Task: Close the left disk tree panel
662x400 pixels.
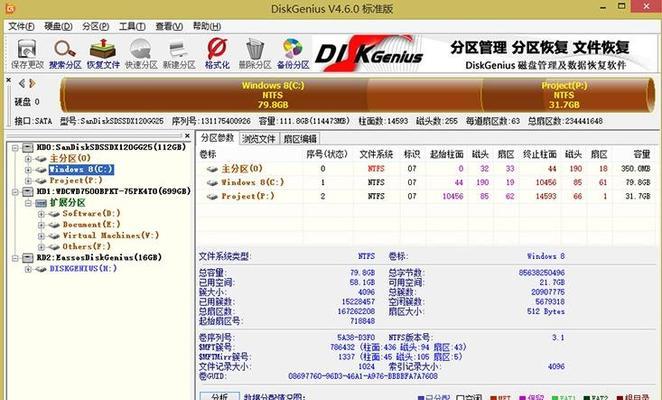Action: pos(187,136)
